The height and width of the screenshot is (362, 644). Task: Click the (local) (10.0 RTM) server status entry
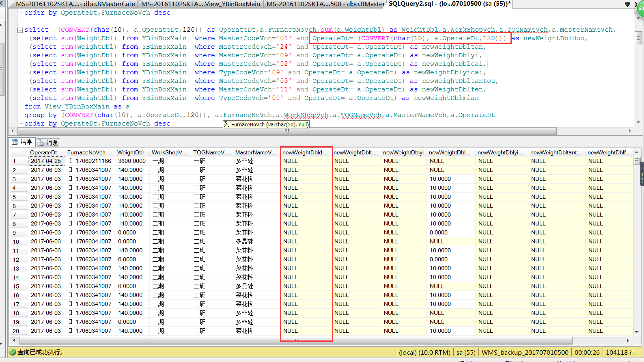pos(424,352)
